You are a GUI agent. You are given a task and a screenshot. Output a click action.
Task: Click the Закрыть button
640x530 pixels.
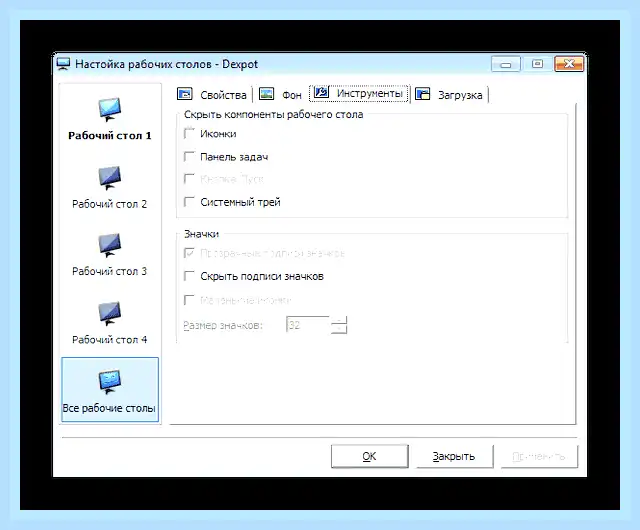[454, 456]
